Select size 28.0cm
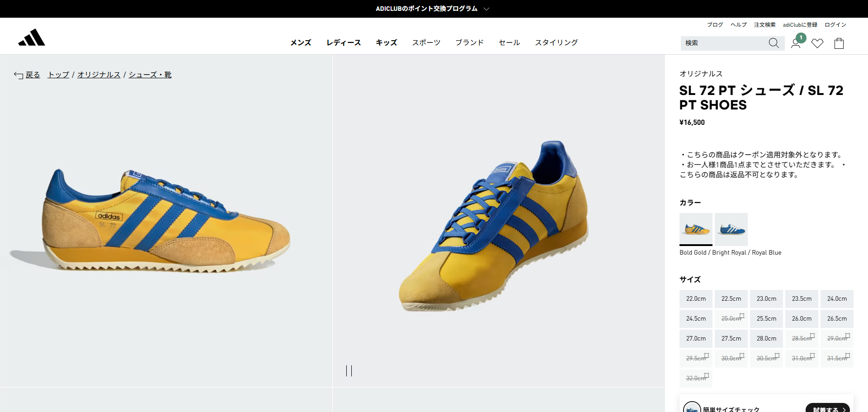 coord(766,339)
